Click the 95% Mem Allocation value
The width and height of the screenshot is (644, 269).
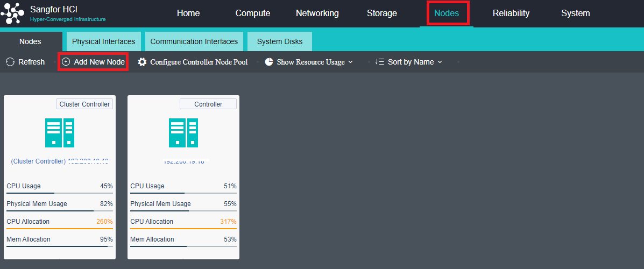[107, 239]
